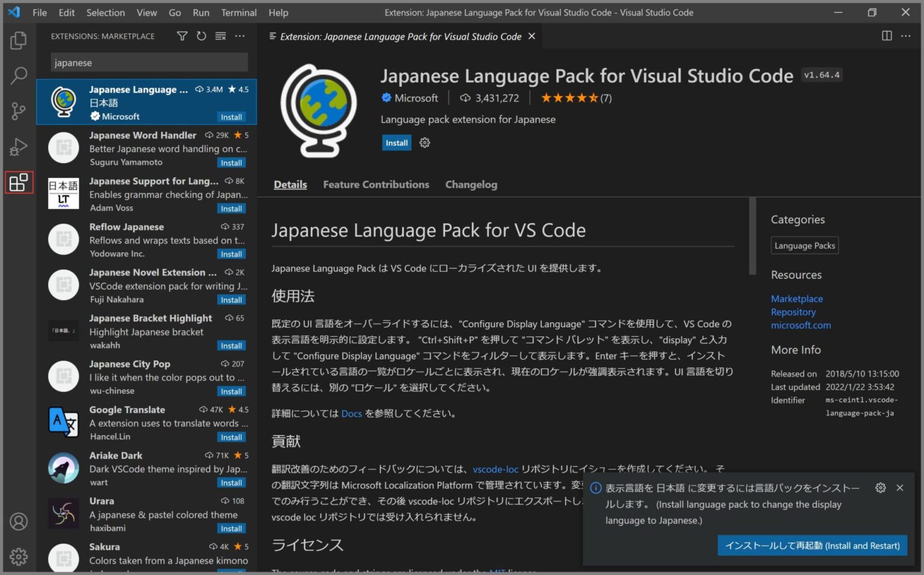The image size is (924, 575).
Task: Open Source Control from the Activity Bar
Action: coord(19,111)
